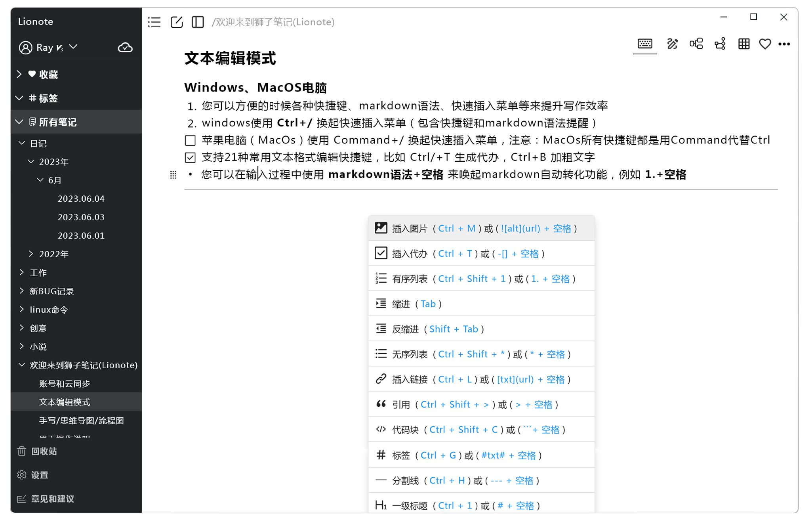Viewport: 812px width, 520px height.
Task: Choose 插入代办 from the quick insert menu
Action: (x=481, y=253)
